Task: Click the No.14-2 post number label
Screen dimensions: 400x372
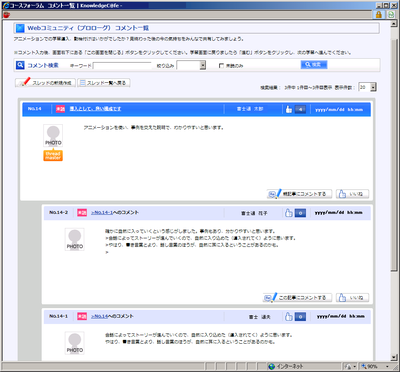Action: 58,213
